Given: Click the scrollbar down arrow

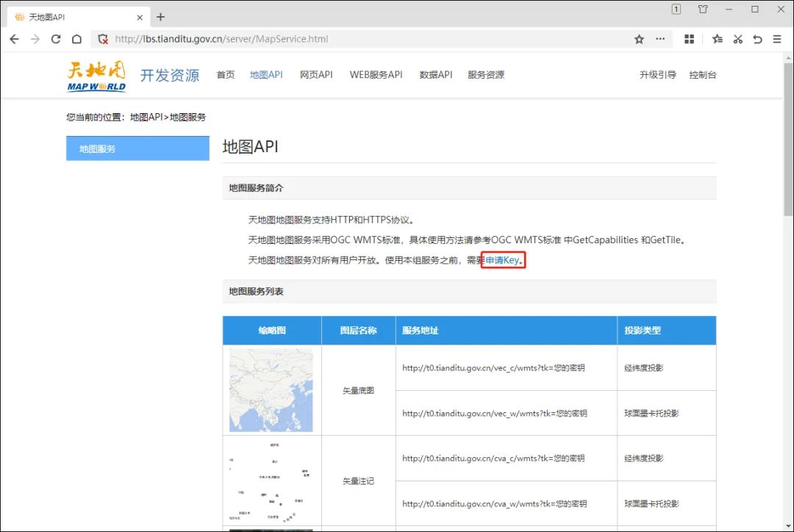Looking at the screenshot, I should [788, 526].
